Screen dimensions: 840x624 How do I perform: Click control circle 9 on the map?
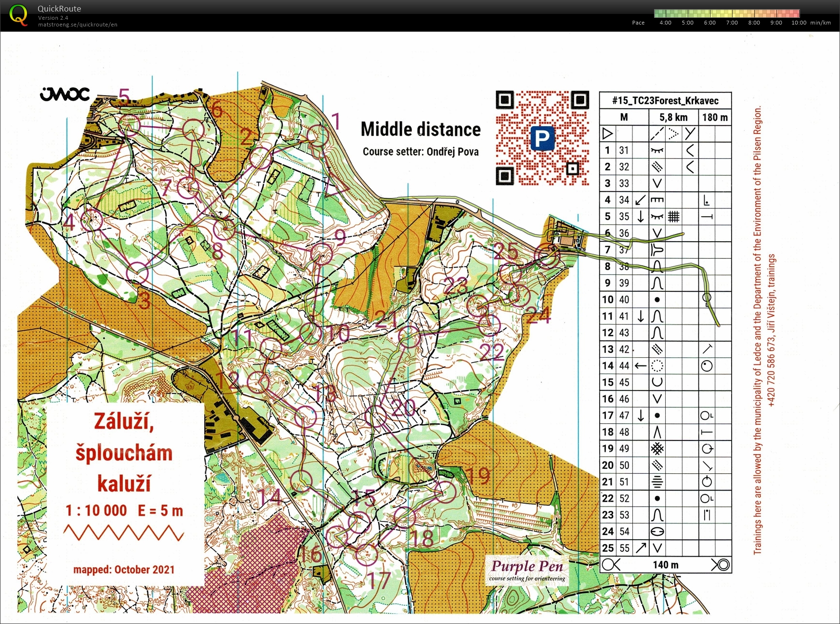click(322, 253)
